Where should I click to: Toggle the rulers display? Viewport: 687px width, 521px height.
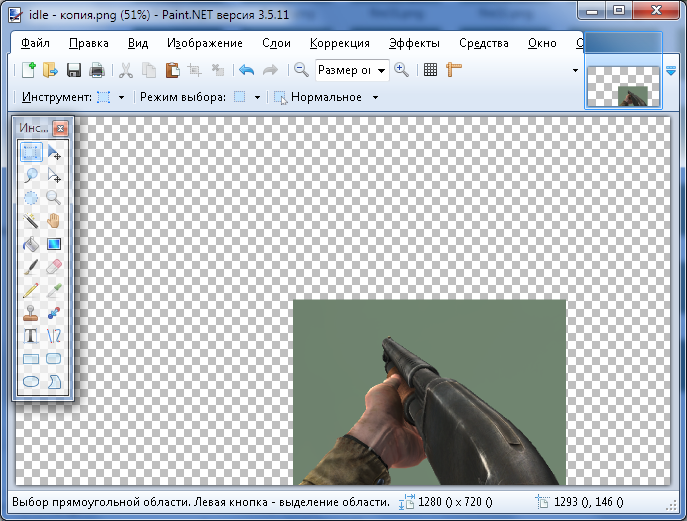click(x=454, y=70)
